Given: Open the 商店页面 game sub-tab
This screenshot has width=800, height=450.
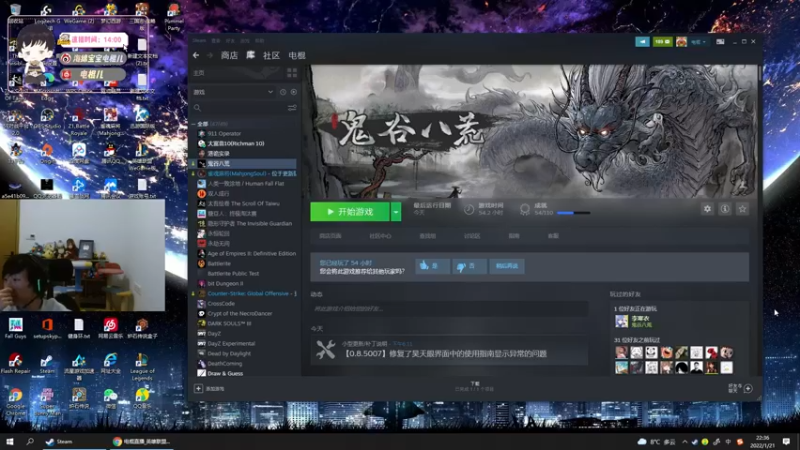Looking at the screenshot, I should [x=330, y=236].
